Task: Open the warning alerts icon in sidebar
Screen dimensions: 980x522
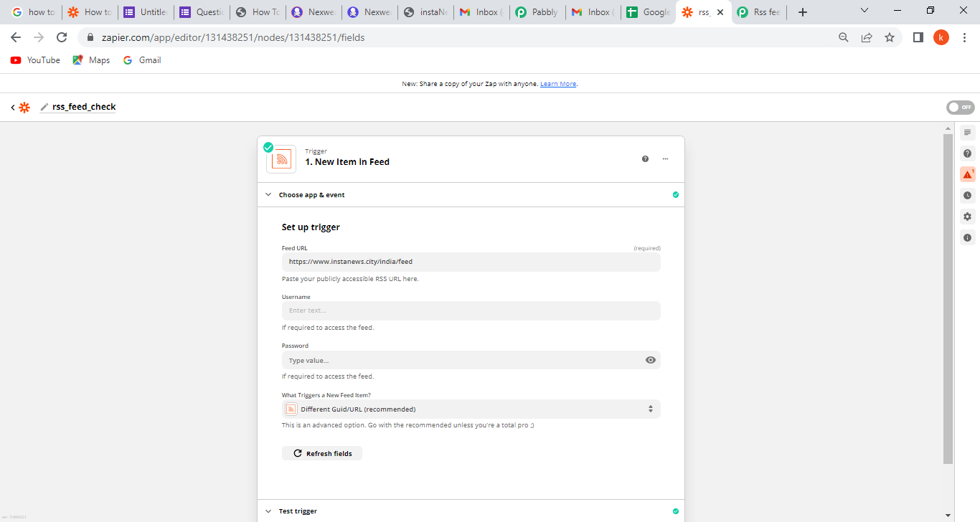Action: point(967,174)
